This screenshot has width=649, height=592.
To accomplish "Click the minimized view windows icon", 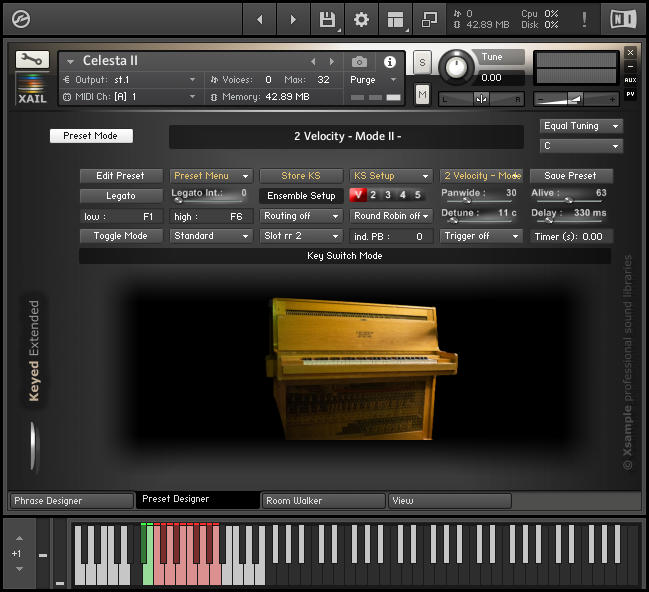I will [x=429, y=19].
